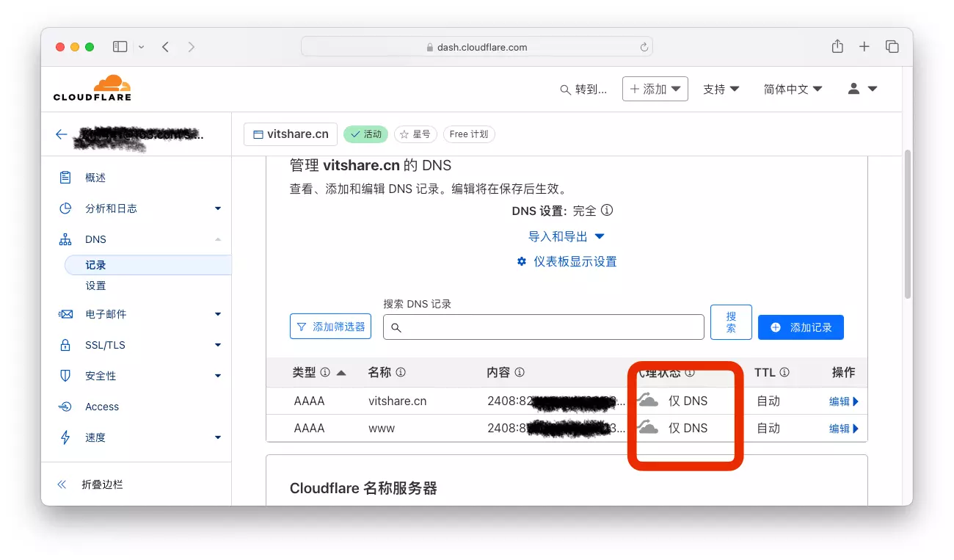Go forward with Safari's forward arrow
The width and height of the screenshot is (954, 560).
click(x=192, y=47)
